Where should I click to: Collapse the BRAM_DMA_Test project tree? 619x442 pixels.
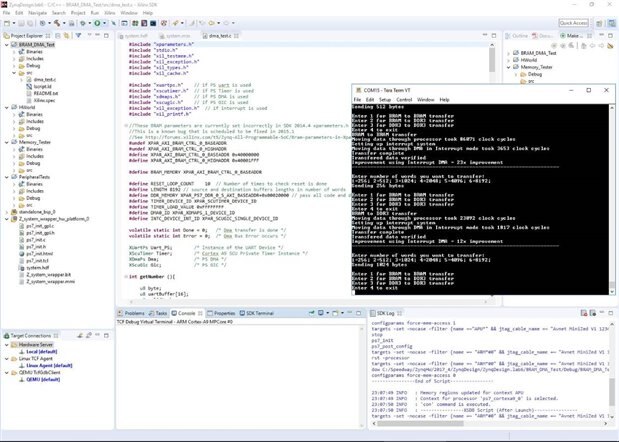pyautogui.click(x=5, y=44)
